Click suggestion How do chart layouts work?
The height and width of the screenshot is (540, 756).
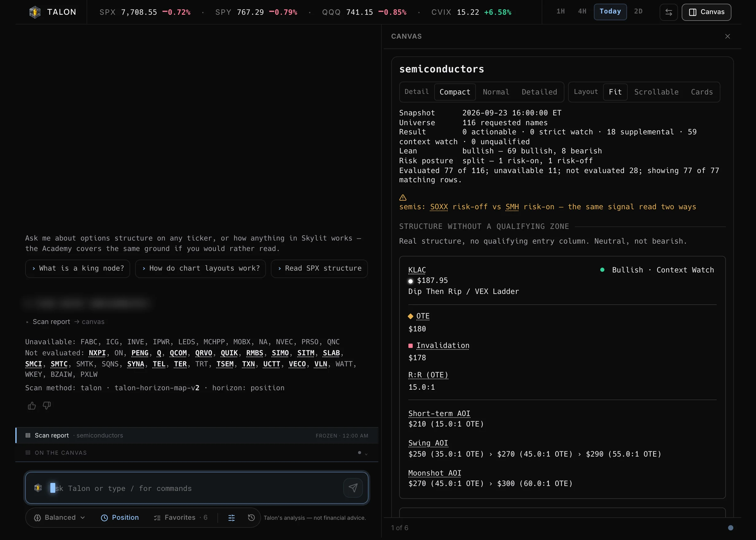pyautogui.click(x=200, y=268)
